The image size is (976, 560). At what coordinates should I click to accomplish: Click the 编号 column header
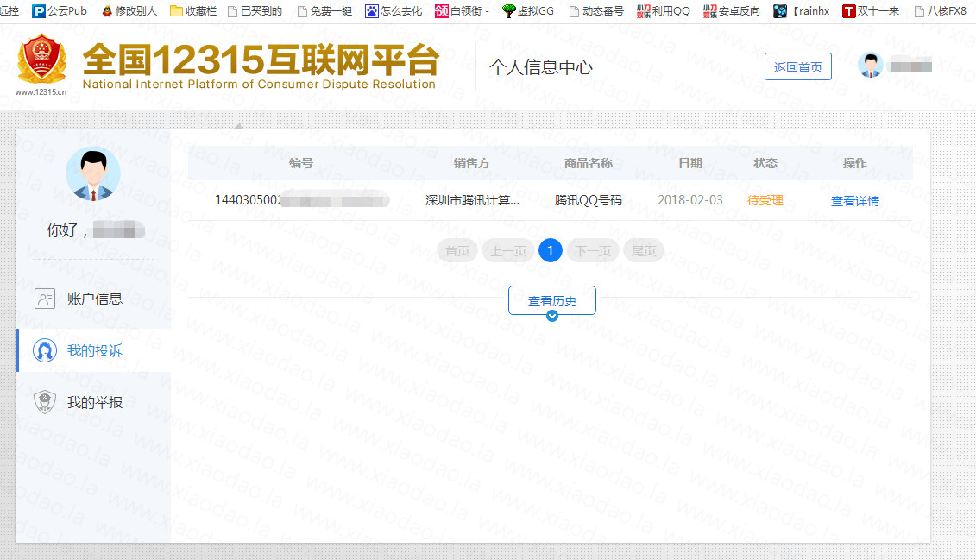[300, 163]
